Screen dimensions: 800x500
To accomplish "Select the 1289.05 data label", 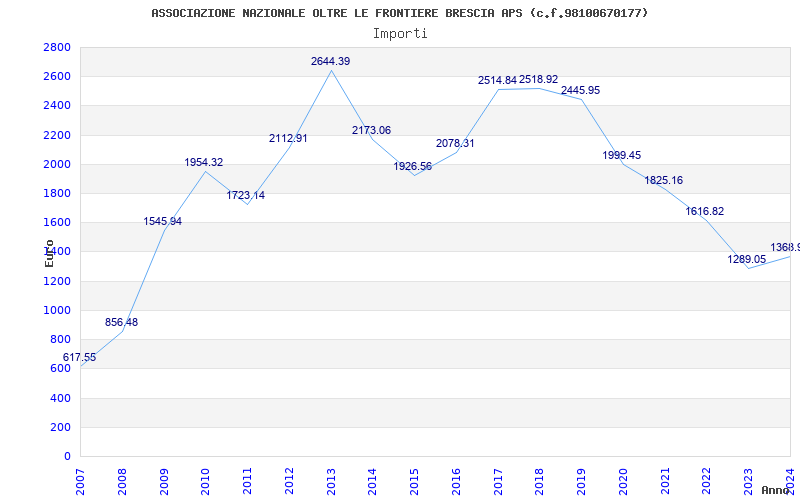I will point(747,259).
